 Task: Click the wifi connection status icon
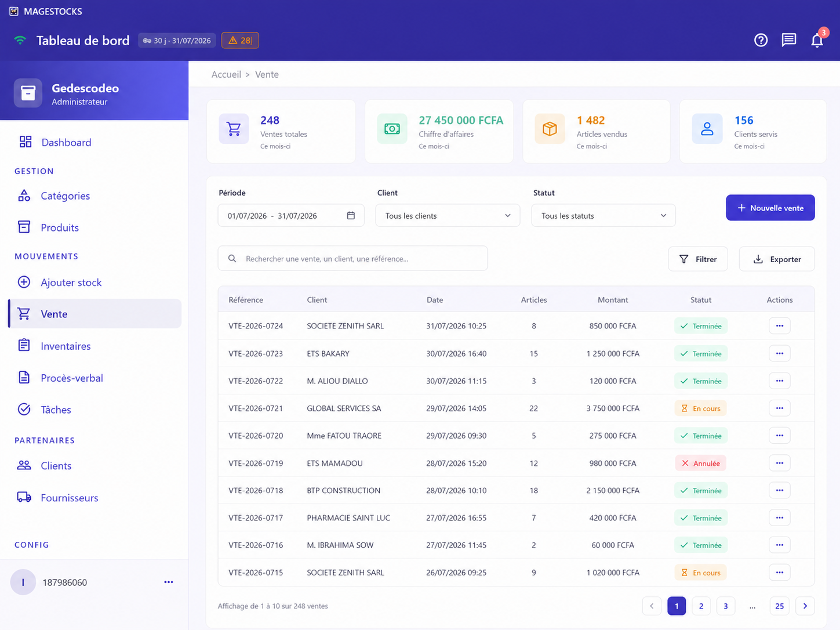tap(20, 40)
